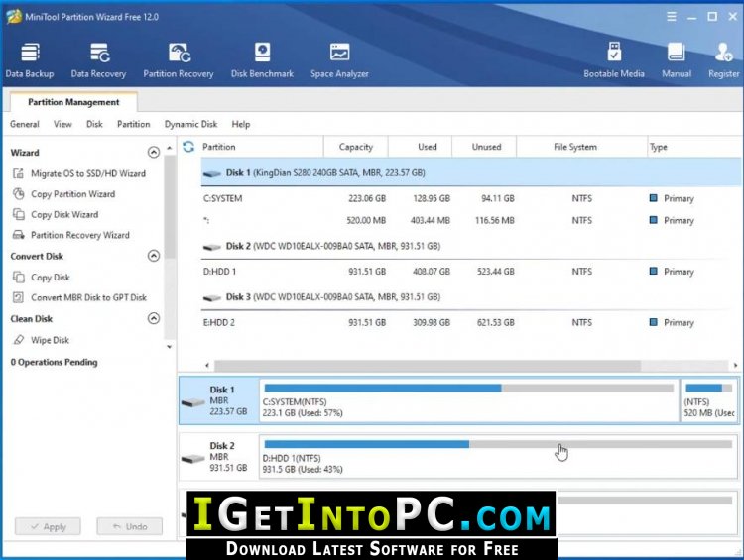Click sidebar scroll down arrow

click(x=169, y=347)
